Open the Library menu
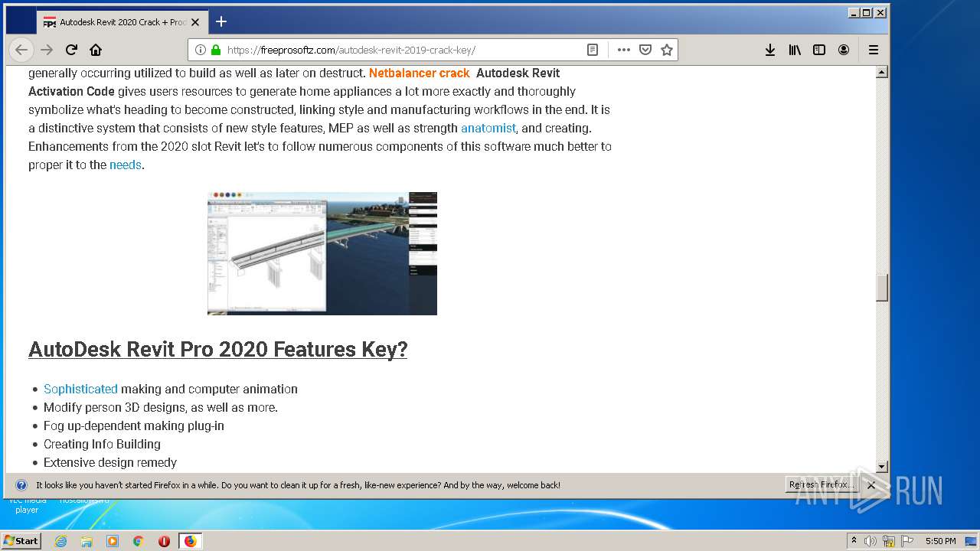This screenshot has width=980, height=551. (795, 50)
